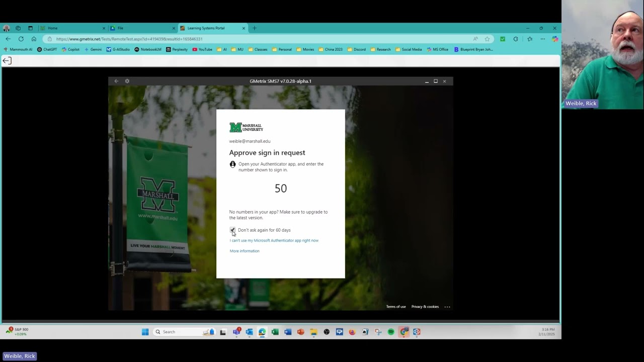Click the taskbar Search box
Viewport: 644px width, 362px height.
point(184,332)
